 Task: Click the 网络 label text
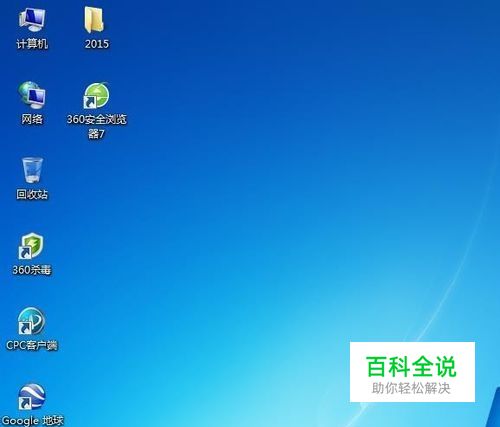(32, 119)
